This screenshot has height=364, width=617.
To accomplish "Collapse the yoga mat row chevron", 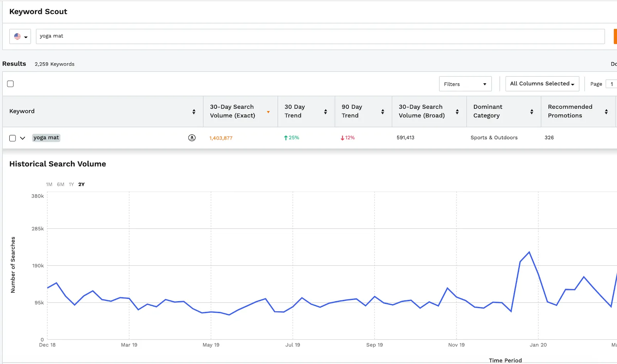I will [x=23, y=138].
